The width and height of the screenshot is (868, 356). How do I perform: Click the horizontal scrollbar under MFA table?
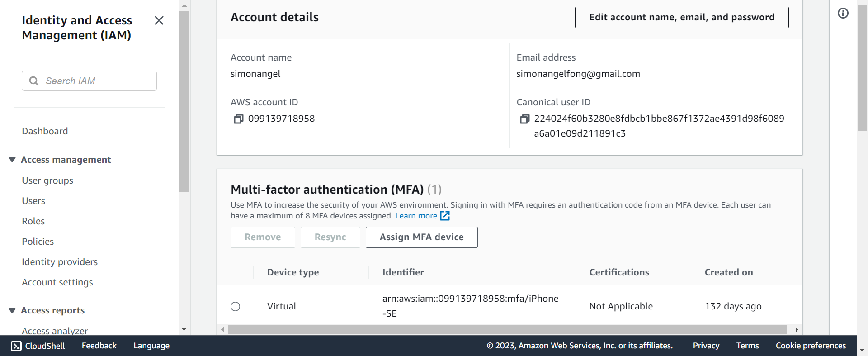(507, 330)
